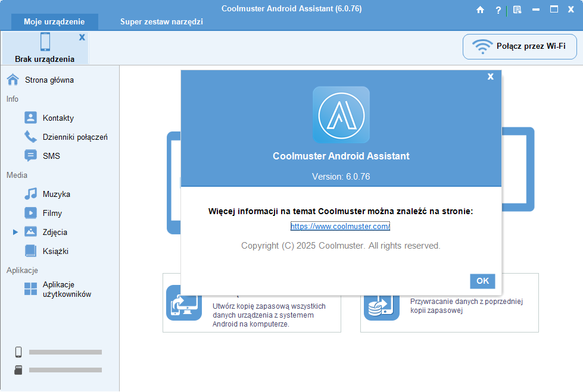583x392 pixels.
Task: Open Aplikacje użytkowników section
Action: point(67,290)
